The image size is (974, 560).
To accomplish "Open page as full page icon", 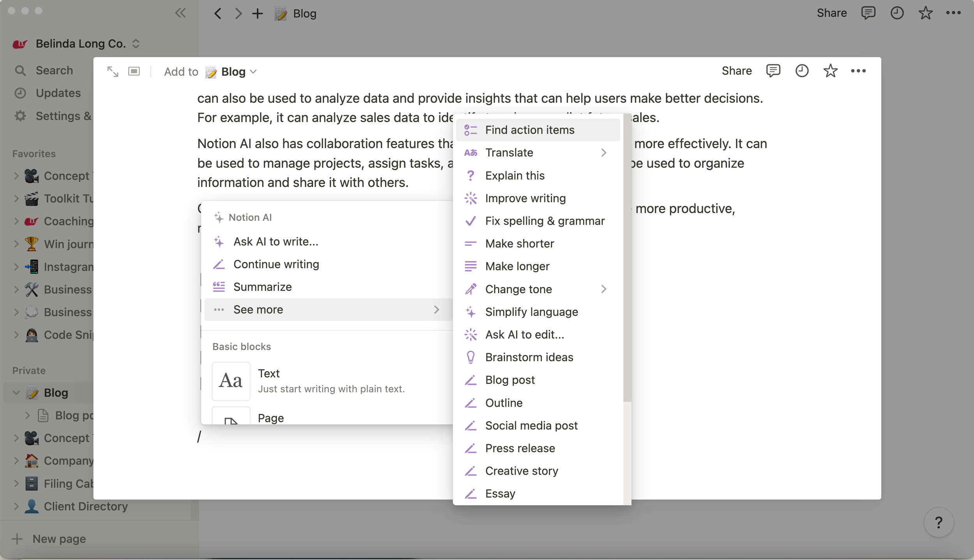I will click(x=113, y=72).
